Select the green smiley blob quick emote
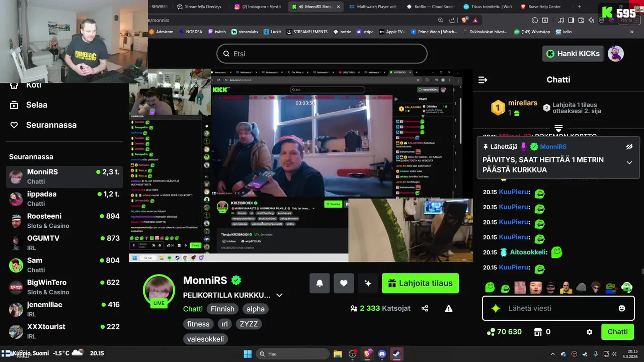644x362 pixels. [x=490, y=288]
